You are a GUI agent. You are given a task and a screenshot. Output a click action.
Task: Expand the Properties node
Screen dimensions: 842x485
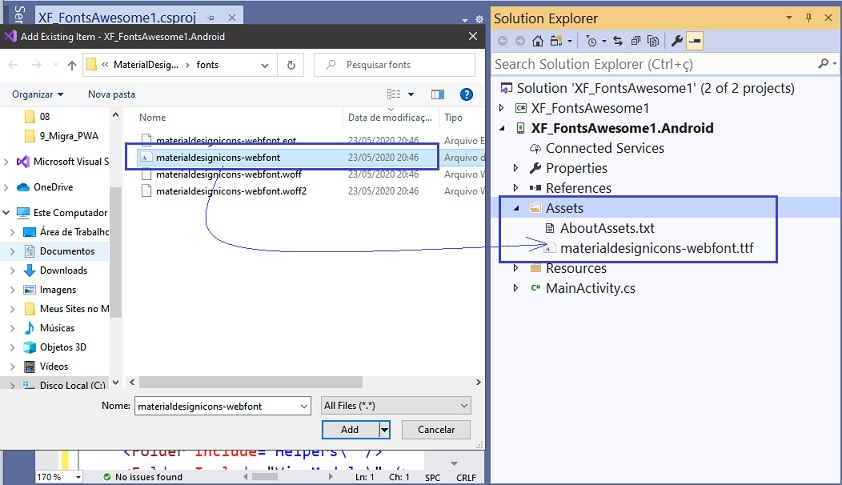tap(516, 168)
